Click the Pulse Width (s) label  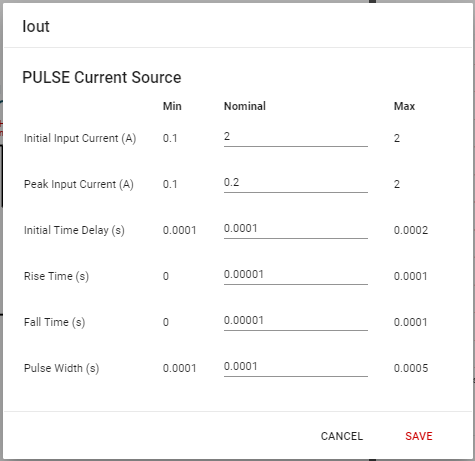click(61, 368)
